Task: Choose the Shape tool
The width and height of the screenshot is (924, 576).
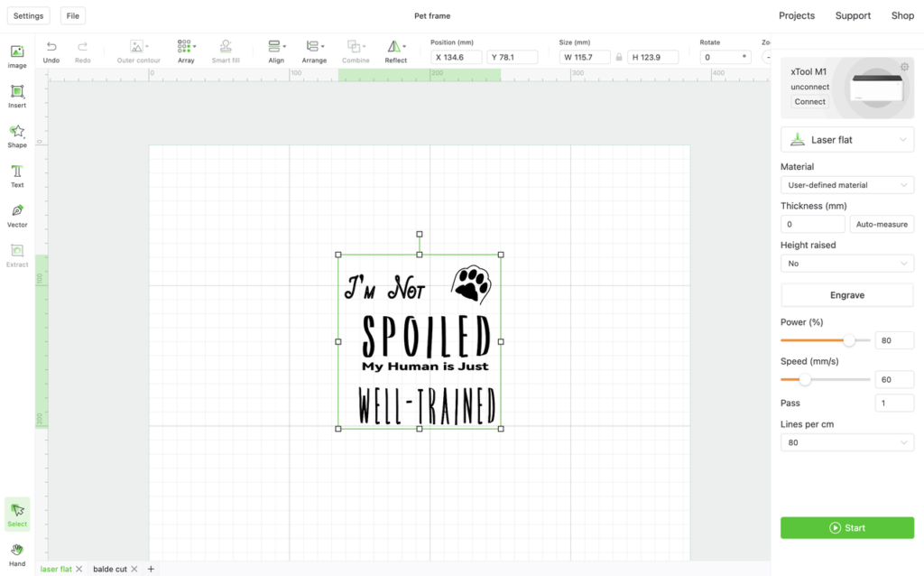Action: (17, 135)
